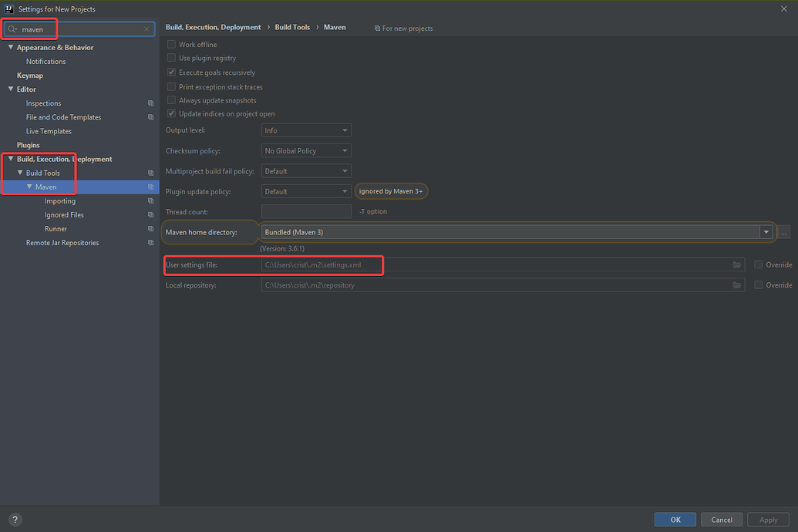Image resolution: width=798 pixels, height=532 pixels.
Task: Click the Help question mark icon
Action: (x=14, y=519)
